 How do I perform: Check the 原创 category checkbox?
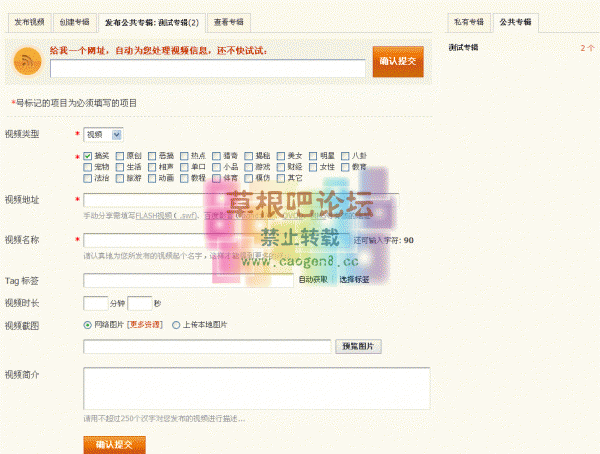(x=120, y=156)
